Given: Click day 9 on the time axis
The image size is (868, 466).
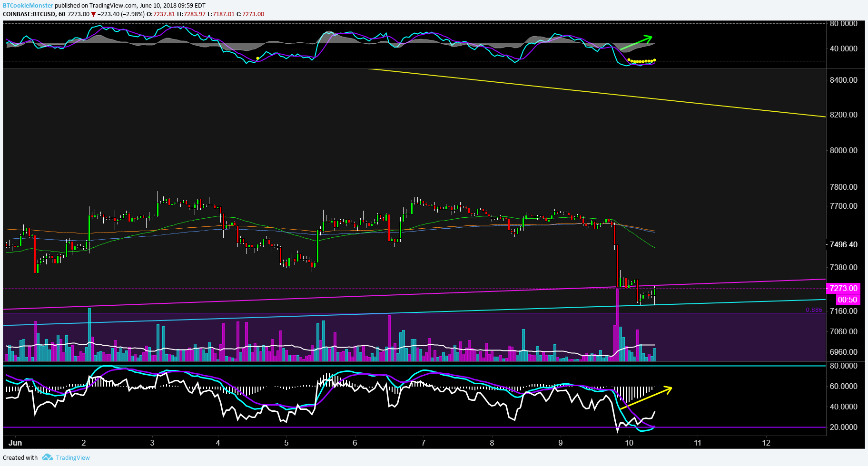Looking at the screenshot, I should (561, 443).
